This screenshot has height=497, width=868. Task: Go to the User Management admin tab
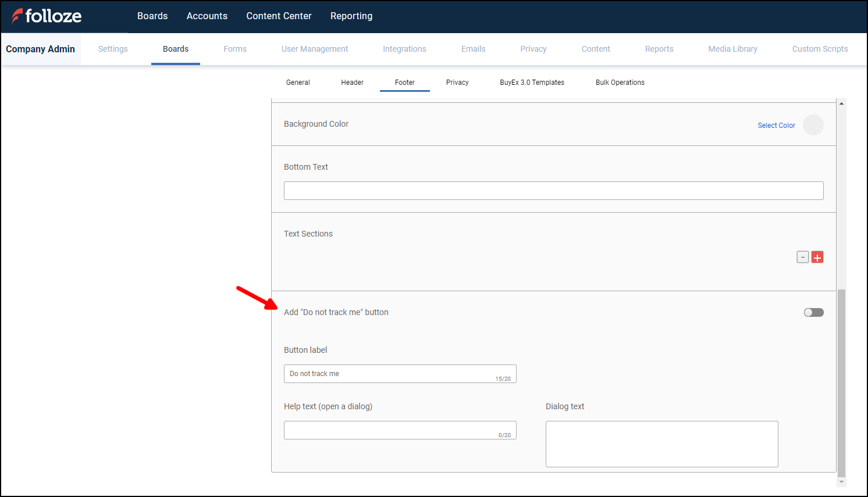point(315,49)
